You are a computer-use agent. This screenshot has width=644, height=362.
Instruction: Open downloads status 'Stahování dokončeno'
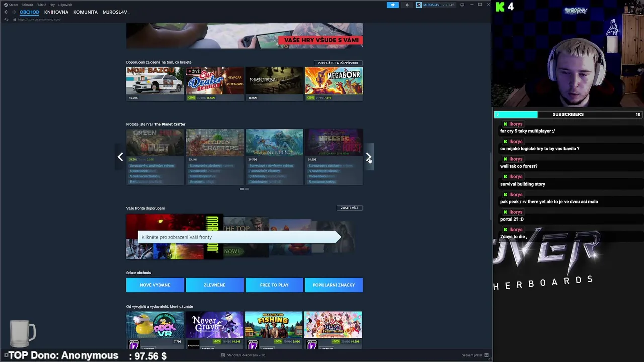pyautogui.click(x=243, y=355)
